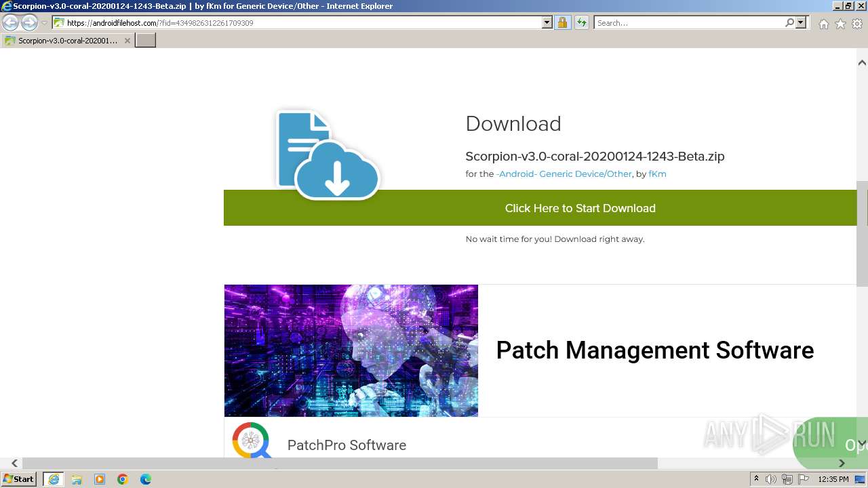Open File Explorer folder in taskbar
The image size is (868, 488).
(77, 479)
